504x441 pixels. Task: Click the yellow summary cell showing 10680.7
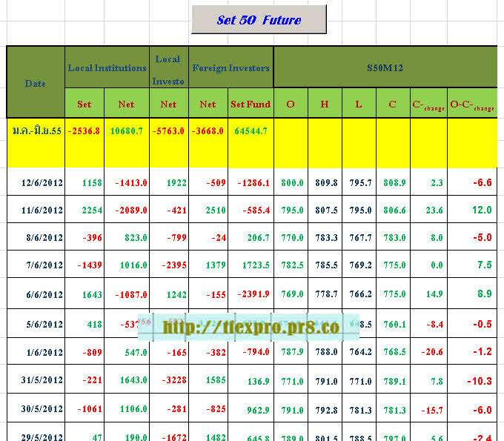pos(126,131)
